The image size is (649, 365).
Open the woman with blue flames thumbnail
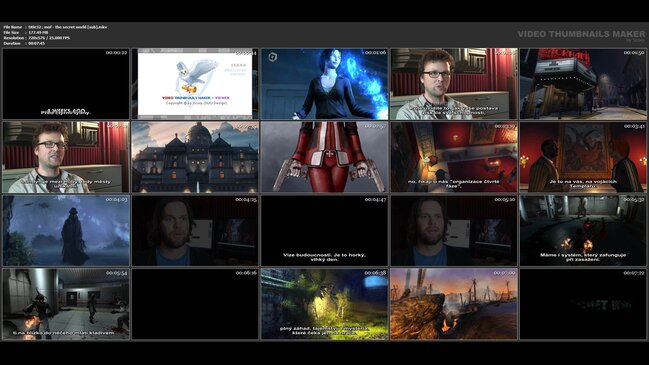(324, 84)
